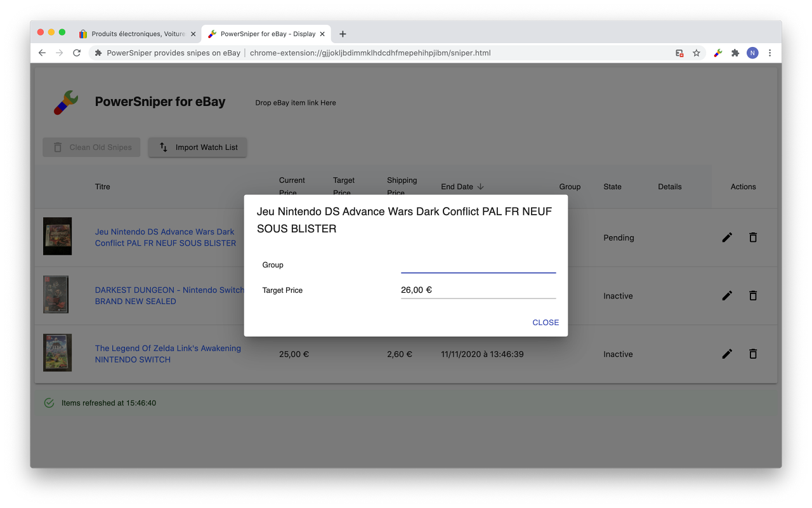Screen dimensions: 812x508
Task: Click the green refreshed status checkmark icon
Action: coord(49,403)
